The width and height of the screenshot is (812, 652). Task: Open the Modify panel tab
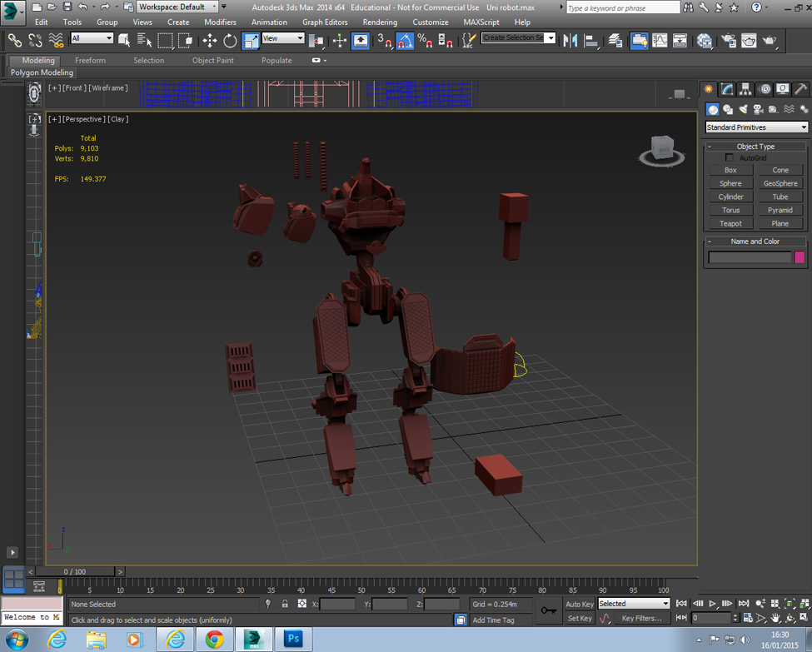pos(727,90)
